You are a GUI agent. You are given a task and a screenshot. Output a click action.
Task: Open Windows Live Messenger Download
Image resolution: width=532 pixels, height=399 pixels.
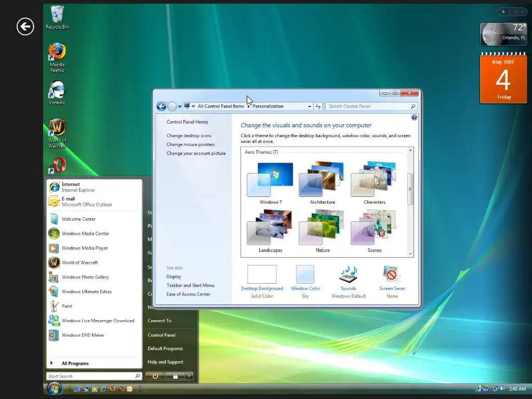point(95,321)
